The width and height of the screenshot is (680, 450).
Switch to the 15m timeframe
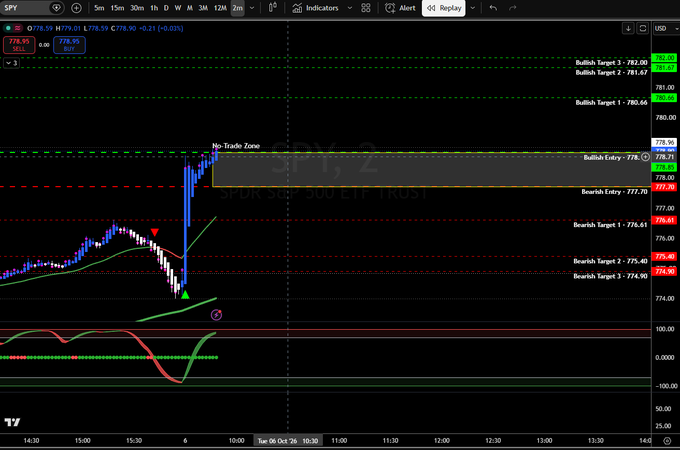tap(117, 8)
